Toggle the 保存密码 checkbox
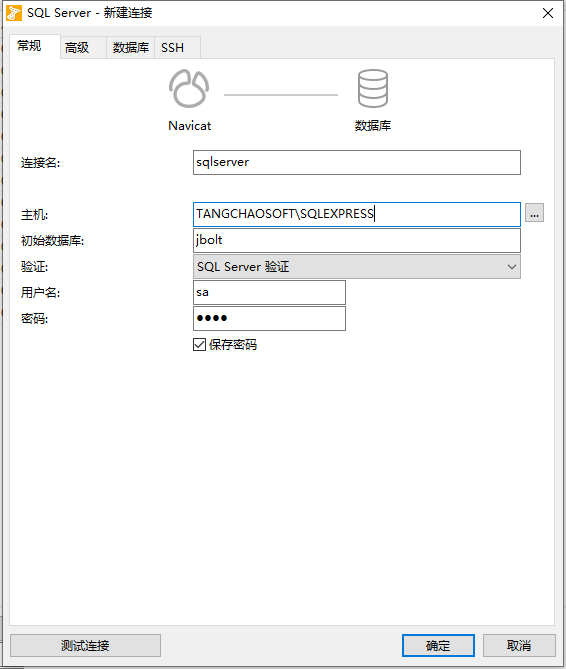Screen dimensions: 566x669 point(199,344)
